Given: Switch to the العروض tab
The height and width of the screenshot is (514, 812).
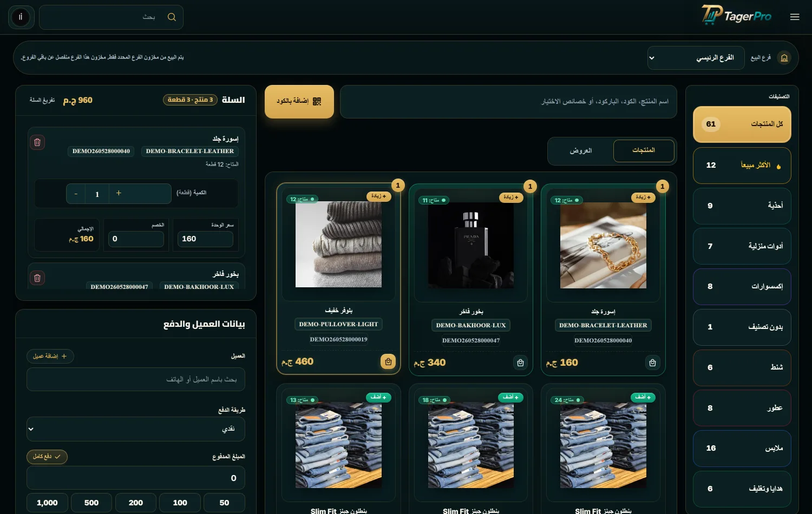Looking at the screenshot, I should [x=580, y=151].
